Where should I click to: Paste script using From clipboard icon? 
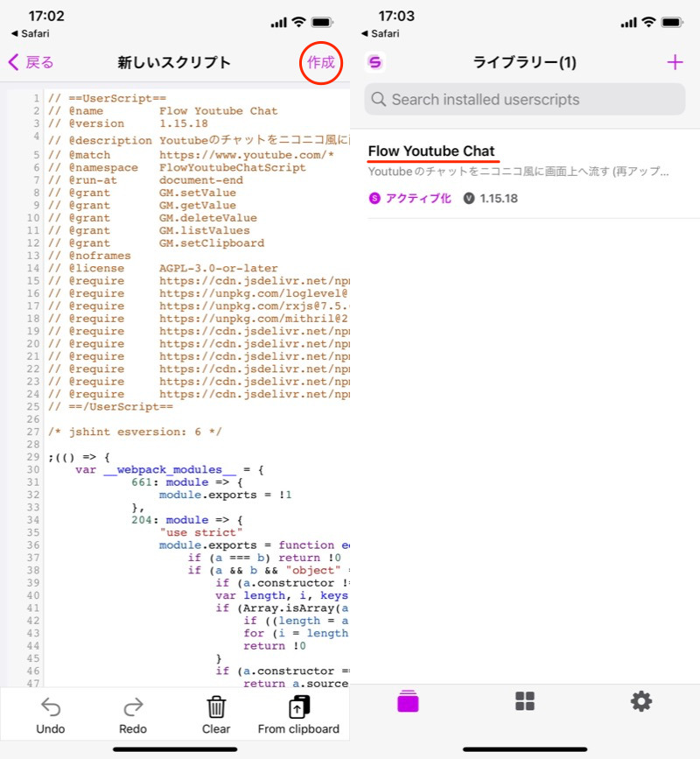click(298, 706)
